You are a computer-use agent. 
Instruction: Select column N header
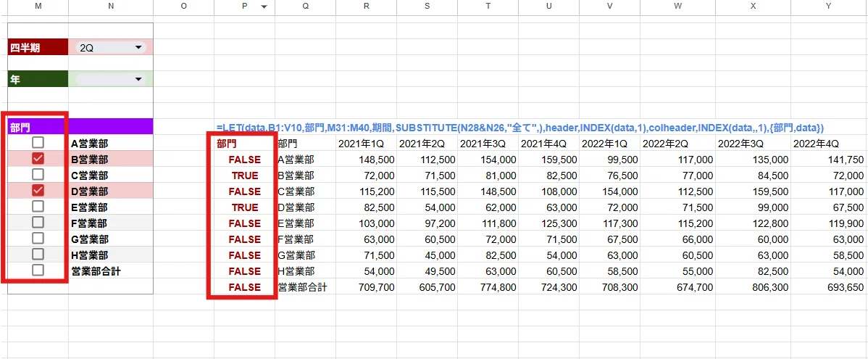coord(111,6)
